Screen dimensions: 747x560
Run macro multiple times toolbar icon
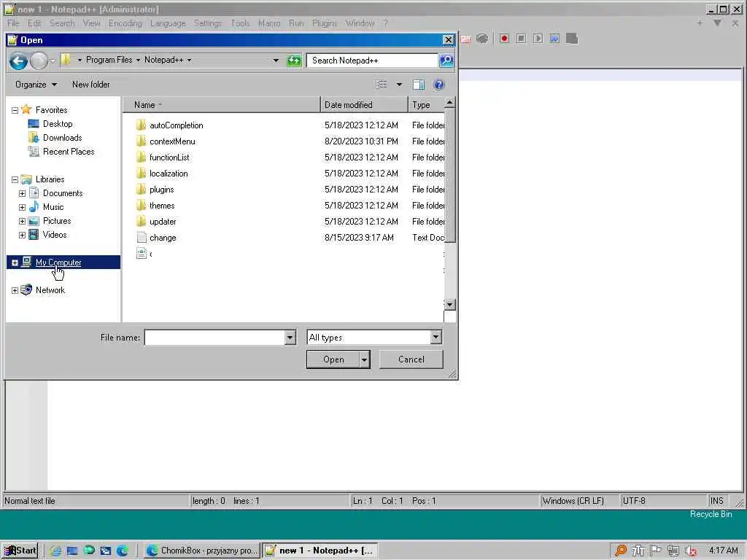pos(554,39)
